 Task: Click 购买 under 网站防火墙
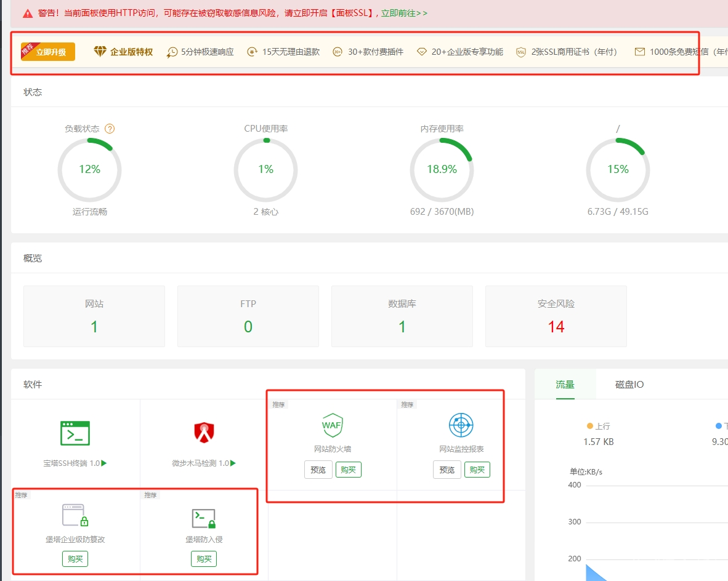348,470
